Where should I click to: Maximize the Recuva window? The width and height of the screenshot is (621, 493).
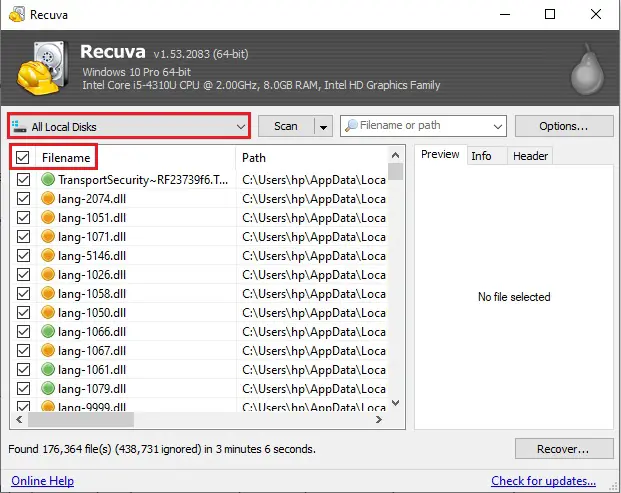[550, 15]
